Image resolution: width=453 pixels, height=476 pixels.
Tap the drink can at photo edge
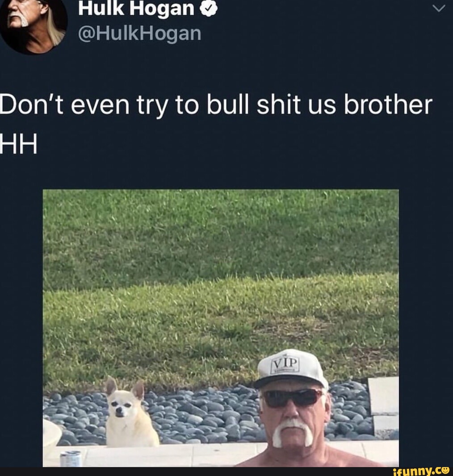pos(71,459)
